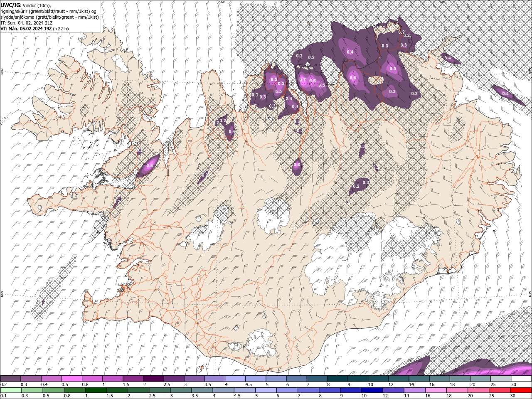Select the bottom row green swatch labeled 0.8
This screenshot has width=532, height=399.
pyautogui.click(x=74, y=390)
